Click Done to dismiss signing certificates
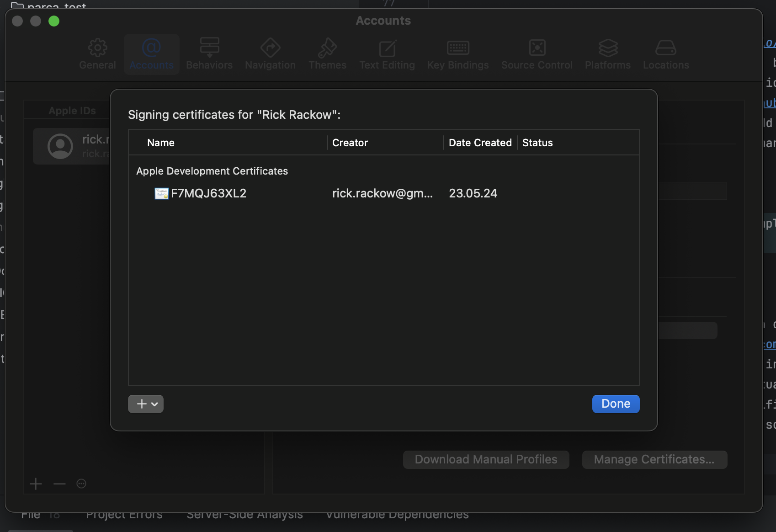Screen dimensions: 776x532 [616, 404]
